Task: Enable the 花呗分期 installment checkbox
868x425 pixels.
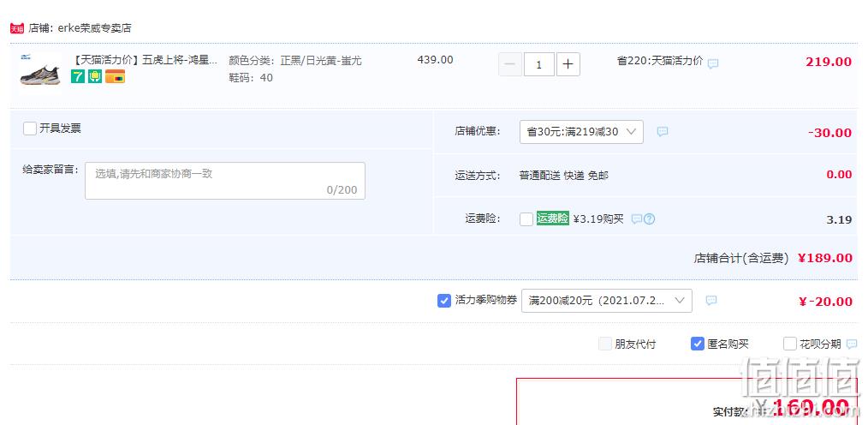Action: click(790, 344)
